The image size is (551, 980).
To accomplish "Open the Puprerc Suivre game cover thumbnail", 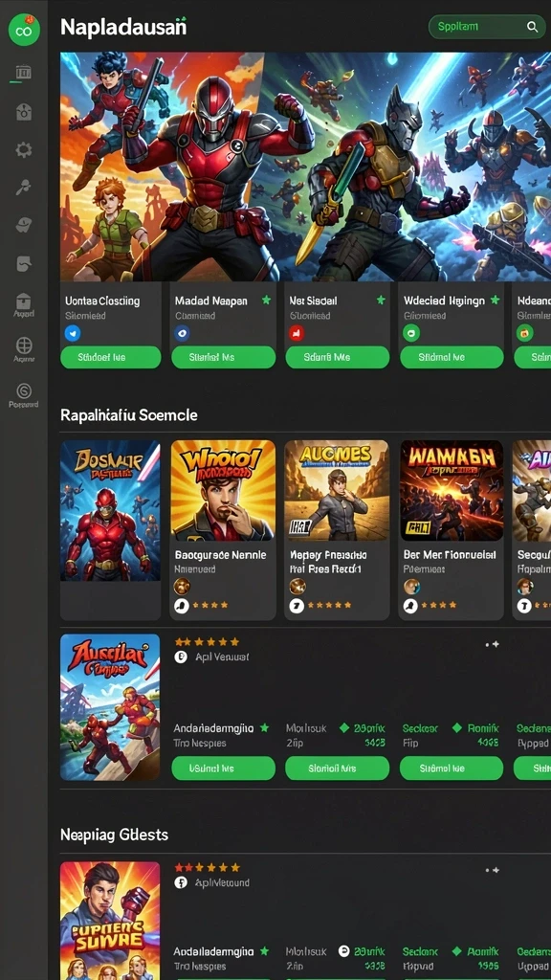I will tap(110, 921).
